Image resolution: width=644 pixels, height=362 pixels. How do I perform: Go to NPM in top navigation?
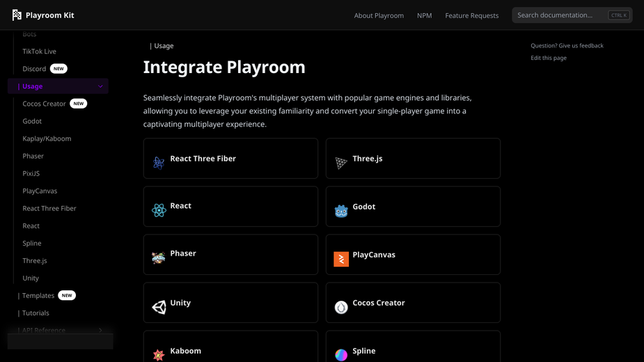[x=424, y=15]
